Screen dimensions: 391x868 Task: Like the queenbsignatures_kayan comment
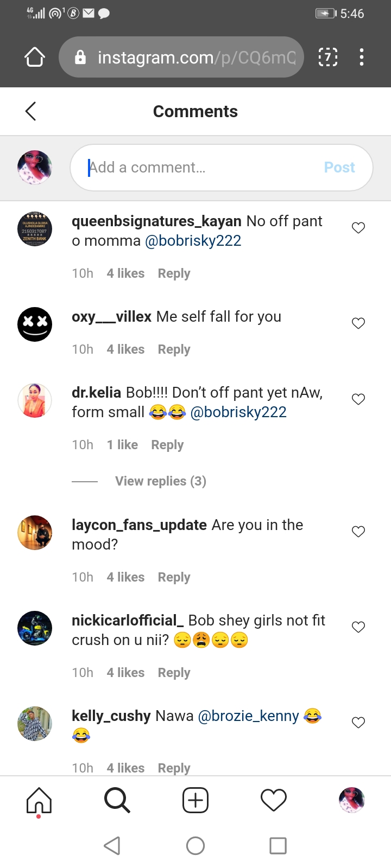[x=358, y=228]
